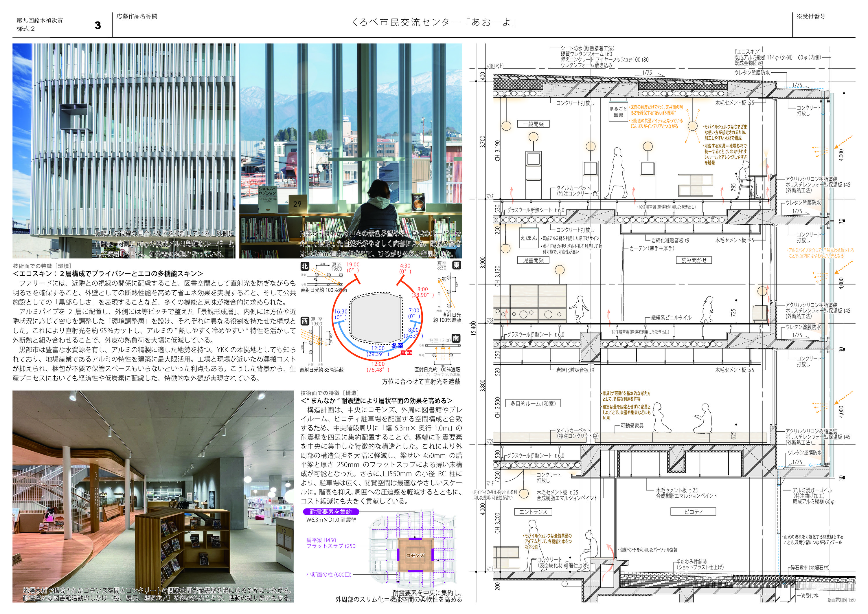868x614 pixels.
Task: Click the W6.3m×D1.0 耐震壁 label
Action: pyautogui.click(x=331, y=520)
